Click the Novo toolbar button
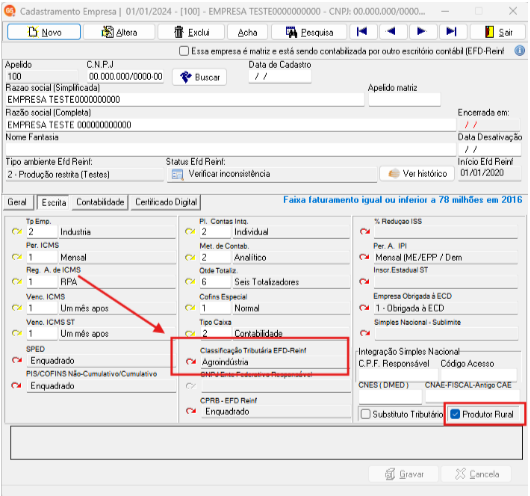 click(x=44, y=32)
